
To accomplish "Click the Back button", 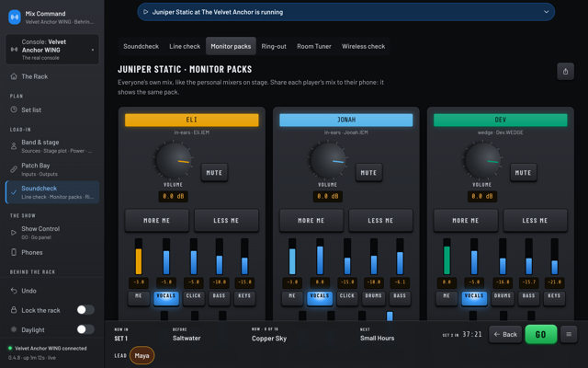I will pos(505,334).
